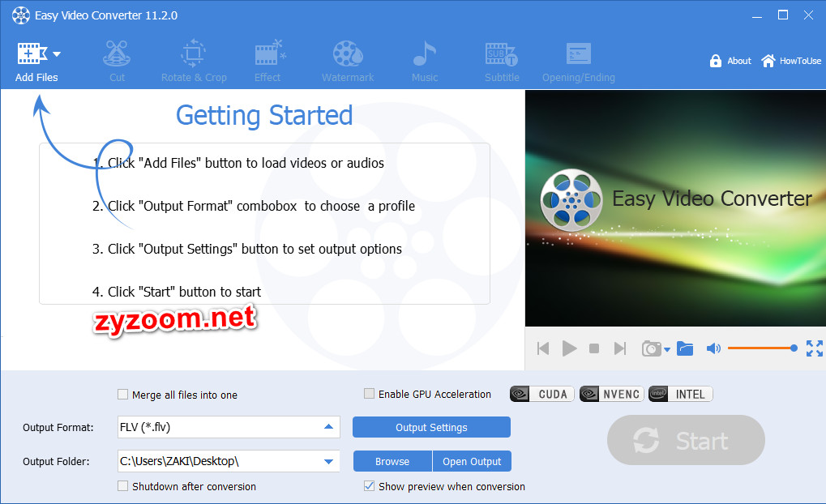The height and width of the screenshot is (504, 826).
Task: Select the INTEL acceleration badge
Action: click(681, 394)
